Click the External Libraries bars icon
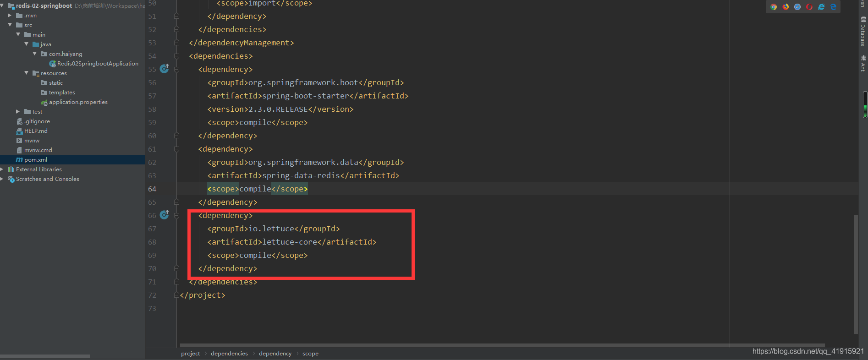Viewport: 868px width, 360px height. coord(11,169)
